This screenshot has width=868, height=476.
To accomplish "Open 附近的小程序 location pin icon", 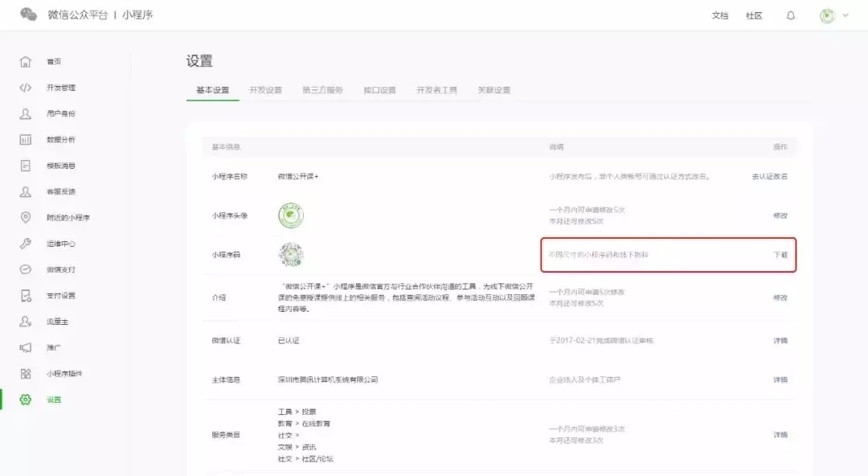I will (26, 217).
